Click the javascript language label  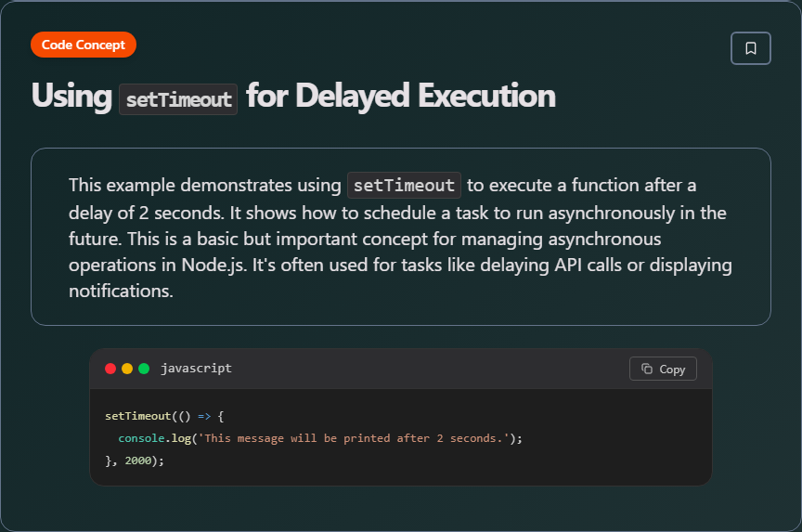point(197,369)
